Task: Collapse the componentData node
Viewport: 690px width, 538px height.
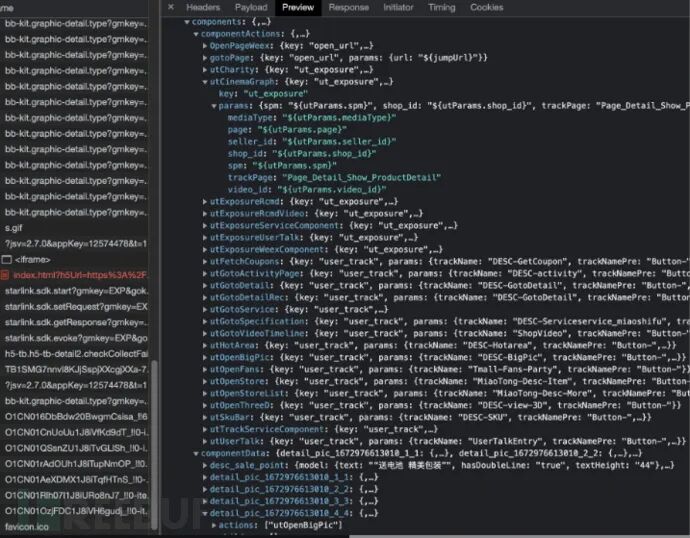Action: coord(196,453)
